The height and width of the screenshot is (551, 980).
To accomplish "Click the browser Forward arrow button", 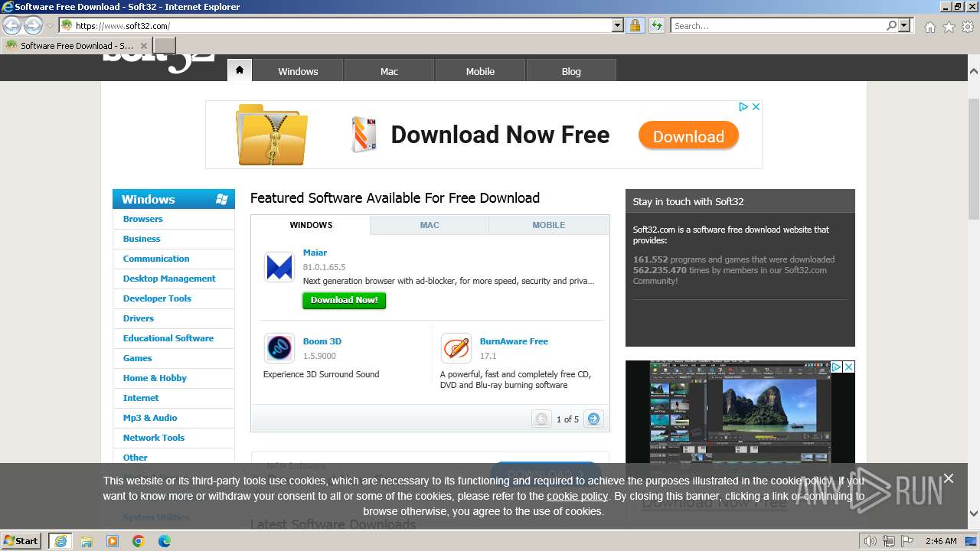I will pos(33,25).
